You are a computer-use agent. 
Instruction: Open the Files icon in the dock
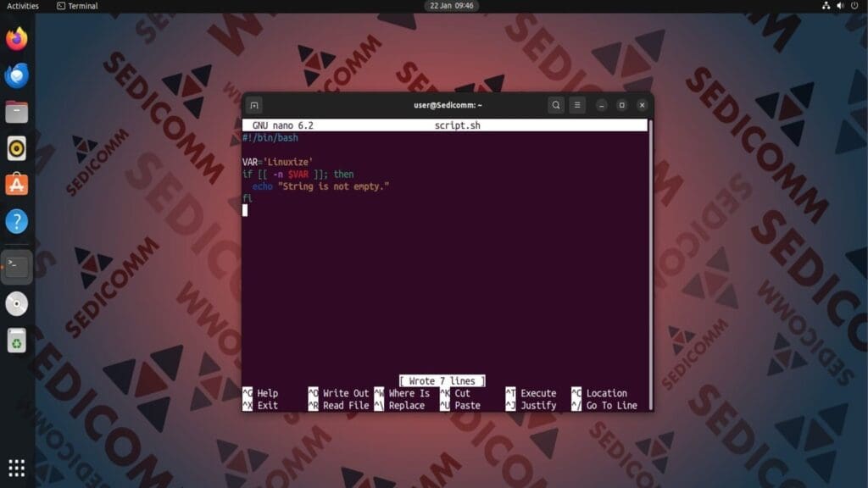[x=15, y=111]
